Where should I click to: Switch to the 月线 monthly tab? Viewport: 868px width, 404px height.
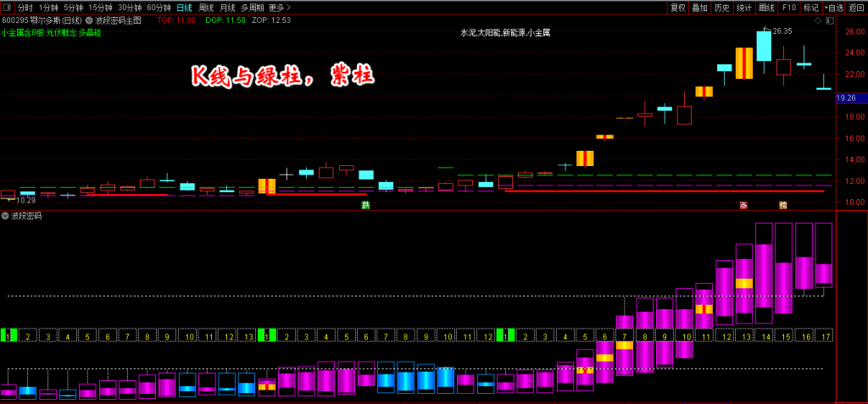point(227,8)
